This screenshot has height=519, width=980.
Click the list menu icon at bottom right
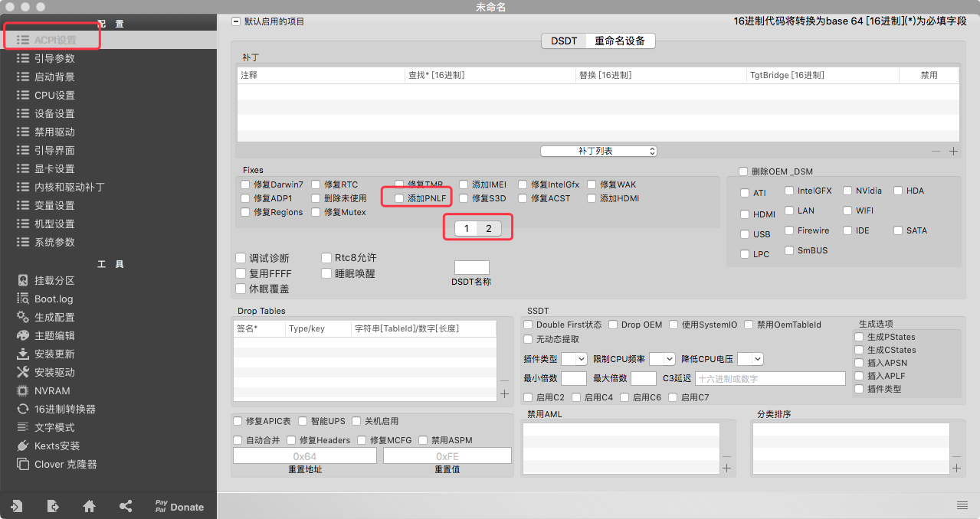(962, 505)
